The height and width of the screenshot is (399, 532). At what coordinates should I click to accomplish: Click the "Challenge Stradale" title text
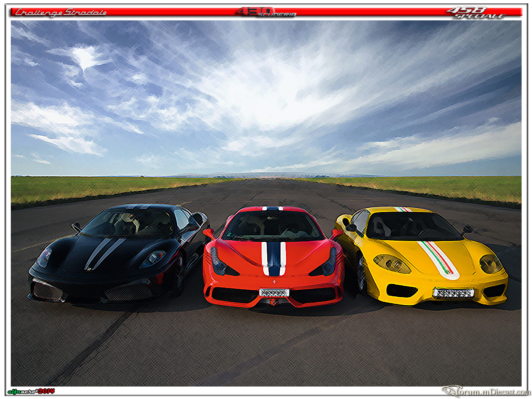[61, 12]
